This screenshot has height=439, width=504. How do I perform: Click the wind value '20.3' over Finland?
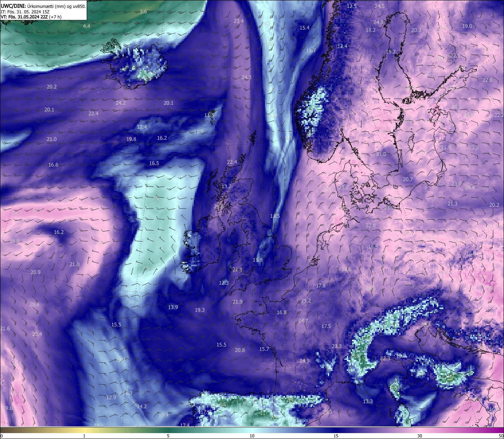click(416, 30)
